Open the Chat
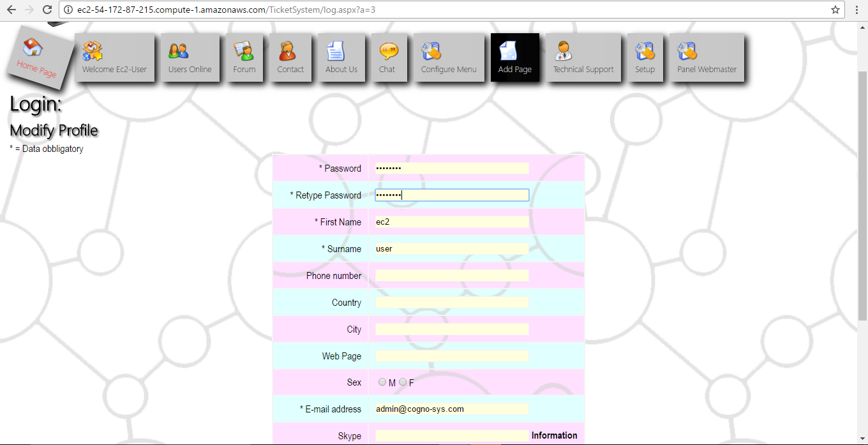The image size is (868, 445). [389, 57]
